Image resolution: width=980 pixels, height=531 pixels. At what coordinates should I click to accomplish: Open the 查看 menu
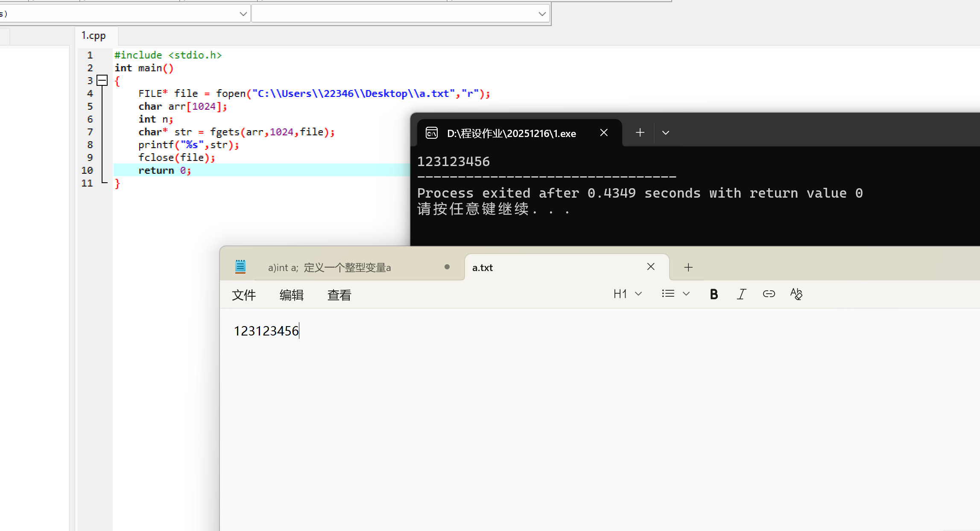click(339, 295)
